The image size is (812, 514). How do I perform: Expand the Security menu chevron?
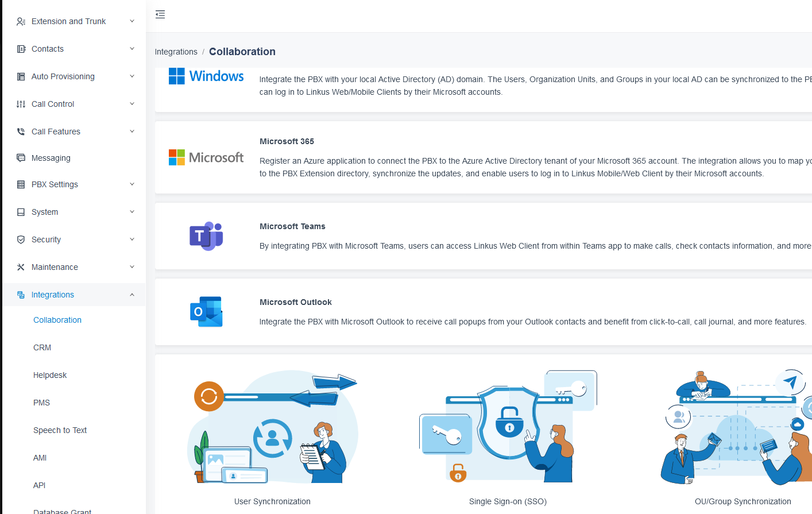click(x=132, y=239)
